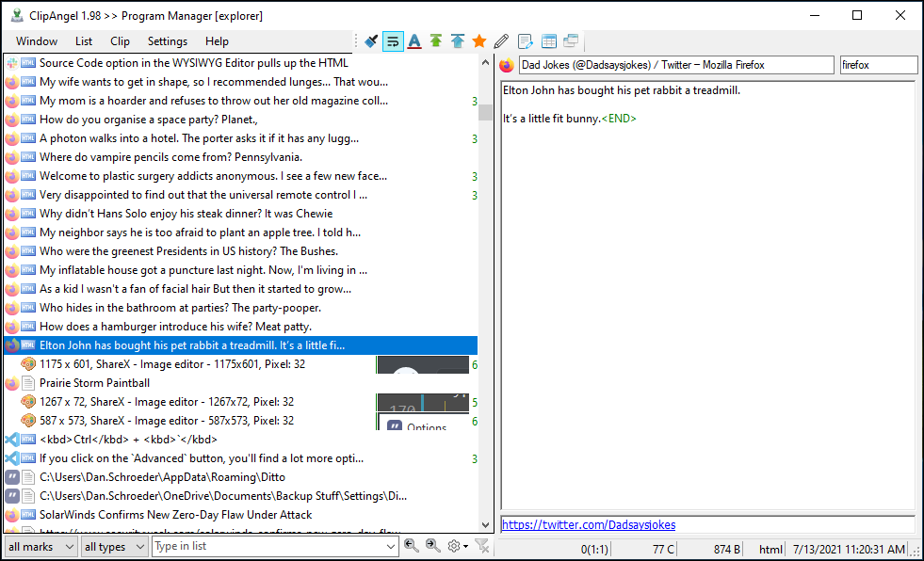The image size is (924, 561).
Task: Click the find next magnifier icon
Action: [433, 546]
